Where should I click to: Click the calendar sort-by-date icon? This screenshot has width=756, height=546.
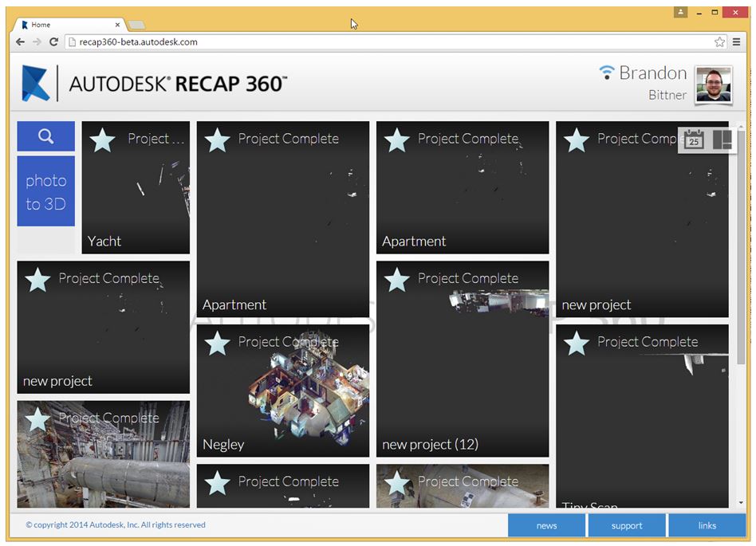click(694, 139)
